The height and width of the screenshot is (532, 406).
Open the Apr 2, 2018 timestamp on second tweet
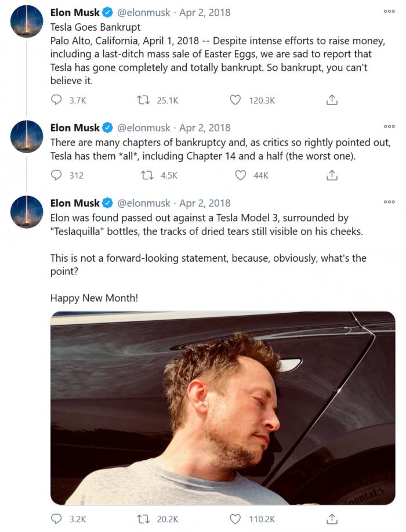205,128
